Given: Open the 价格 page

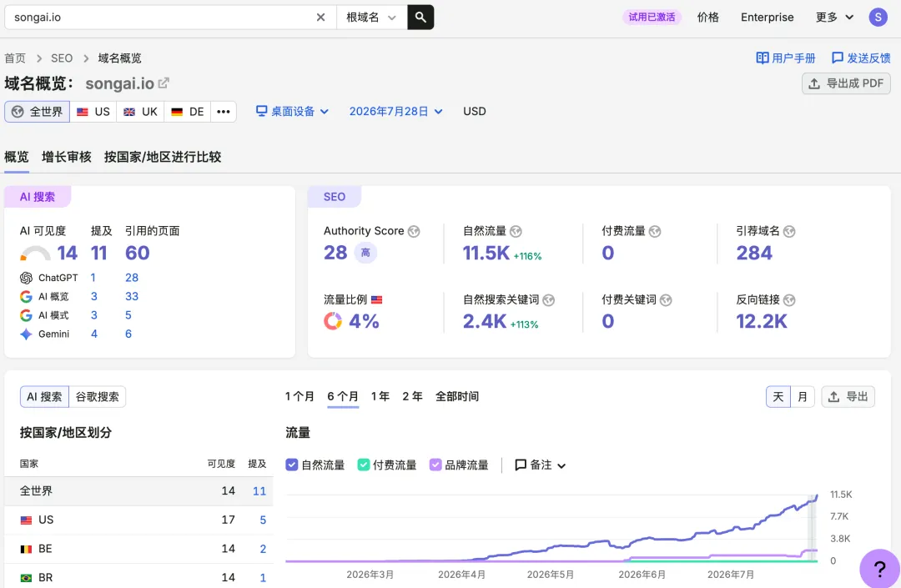Looking at the screenshot, I should tap(708, 18).
